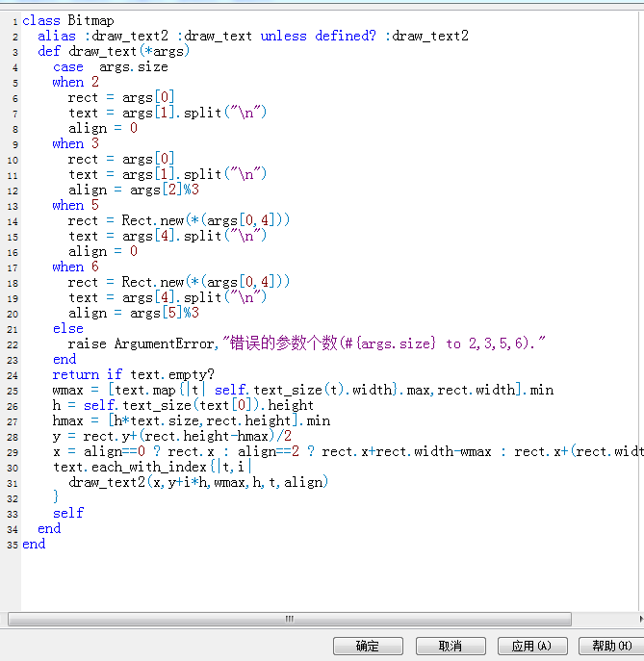The height and width of the screenshot is (661, 644).
Task: Click the 'when 3' statement
Action: [x=75, y=143]
